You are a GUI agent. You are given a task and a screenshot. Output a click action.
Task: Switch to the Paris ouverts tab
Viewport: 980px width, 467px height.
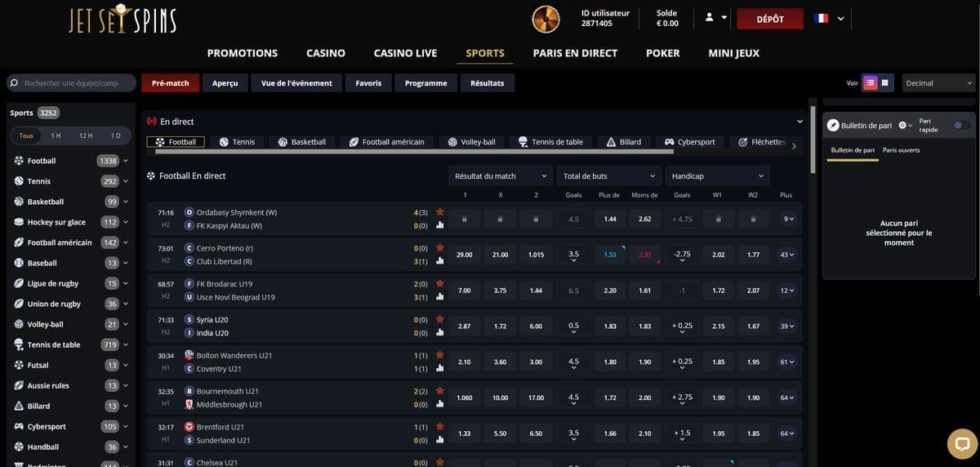[901, 150]
